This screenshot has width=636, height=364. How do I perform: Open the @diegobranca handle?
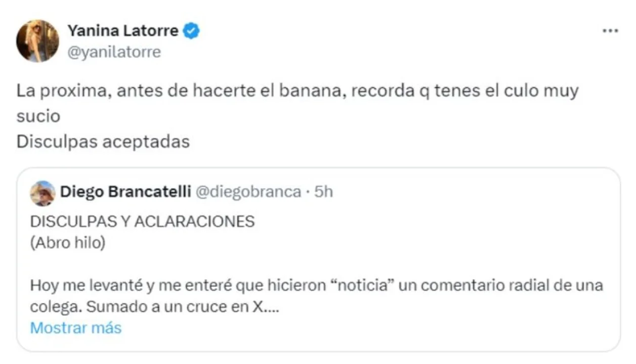pyautogui.click(x=248, y=192)
